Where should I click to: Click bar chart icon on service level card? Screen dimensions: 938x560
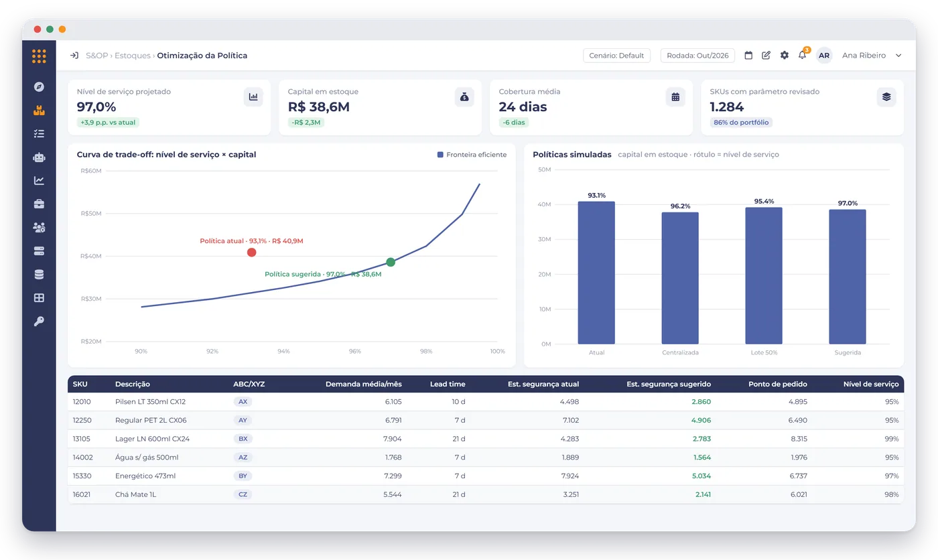253,97
